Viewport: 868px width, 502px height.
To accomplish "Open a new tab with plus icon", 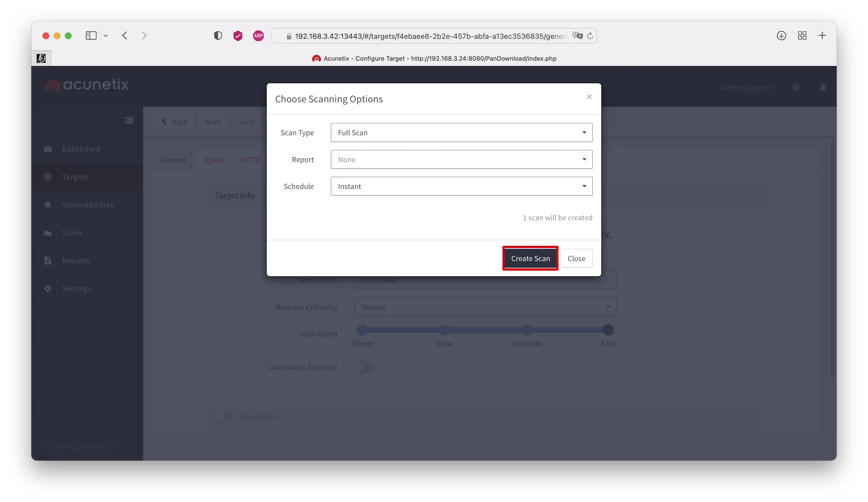I will [x=822, y=35].
